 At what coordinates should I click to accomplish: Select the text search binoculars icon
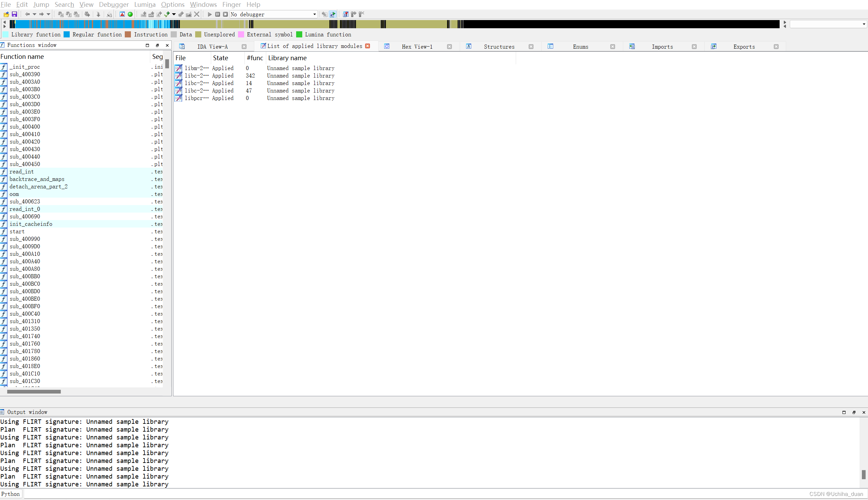pyautogui.click(x=69, y=14)
